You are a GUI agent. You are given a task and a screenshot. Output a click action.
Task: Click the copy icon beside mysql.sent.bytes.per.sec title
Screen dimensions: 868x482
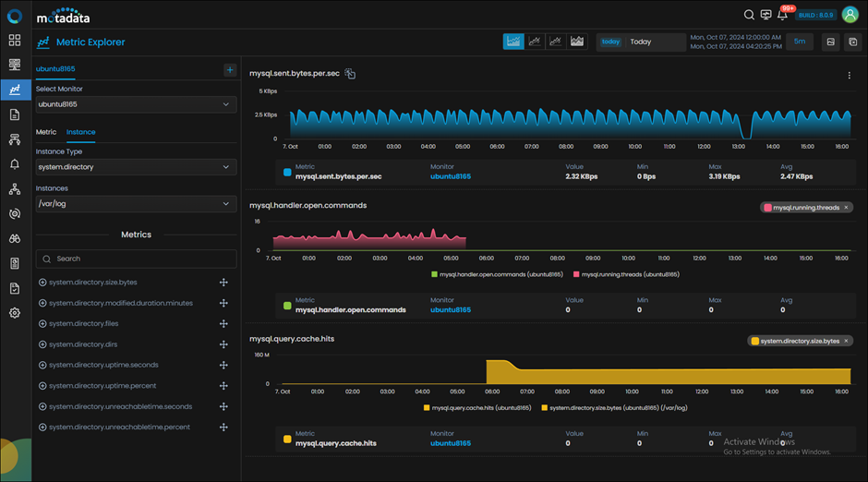[350, 74]
